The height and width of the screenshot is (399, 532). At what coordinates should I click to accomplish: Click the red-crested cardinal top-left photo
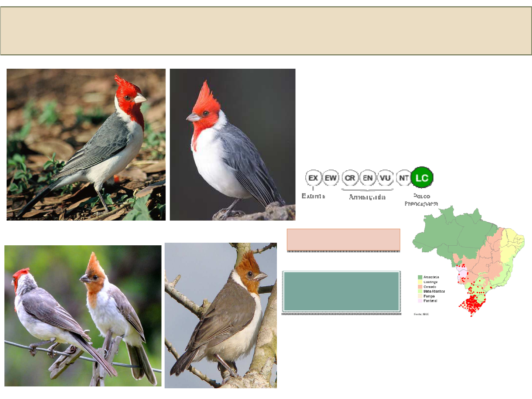point(86,144)
